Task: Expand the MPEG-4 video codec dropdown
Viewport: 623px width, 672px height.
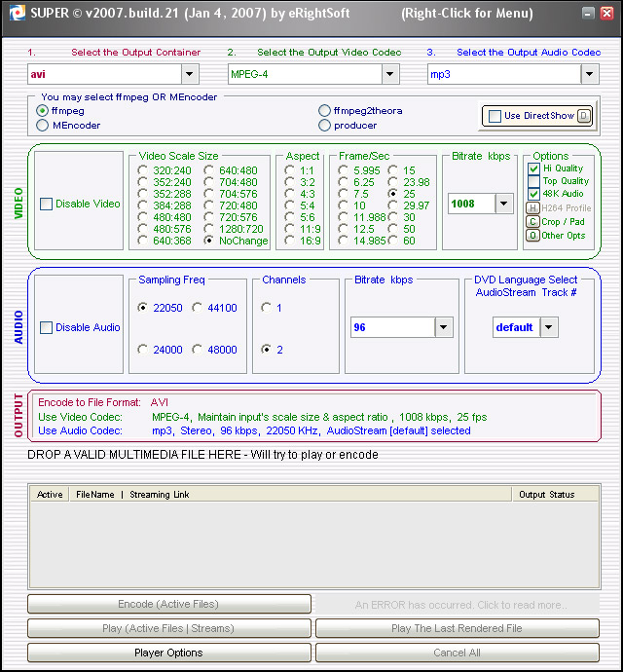Action: pyautogui.click(x=389, y=74)
